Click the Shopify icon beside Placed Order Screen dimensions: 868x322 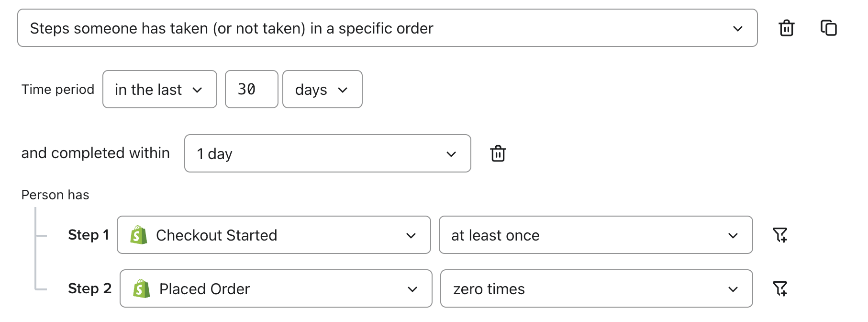(140, 288)
